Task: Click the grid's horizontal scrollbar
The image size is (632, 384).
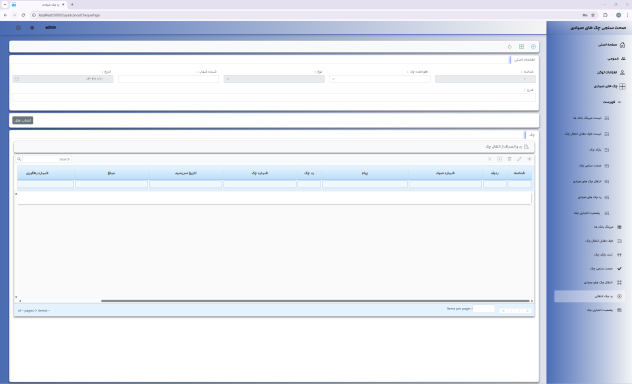Action: click(315, 301)
